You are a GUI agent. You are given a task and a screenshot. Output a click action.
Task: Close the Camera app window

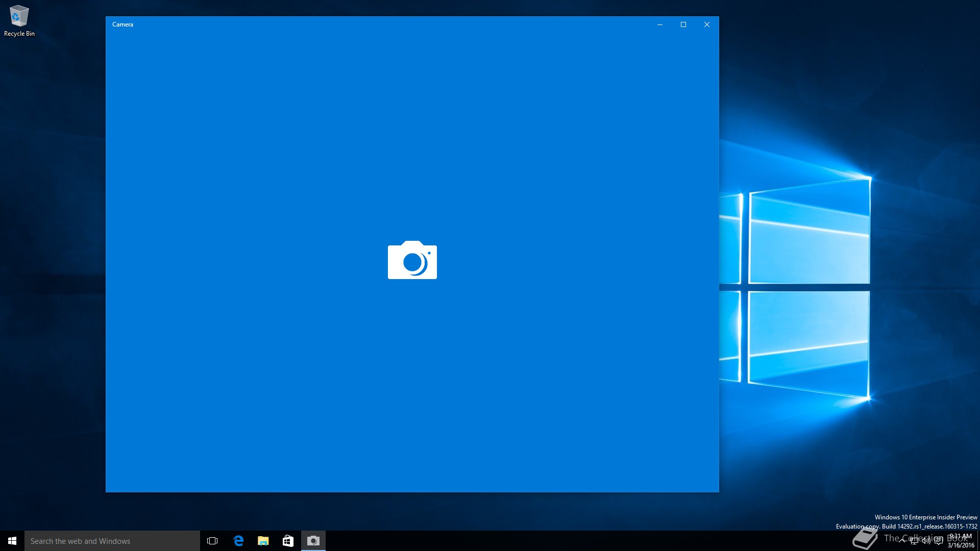tap(707, 24)
